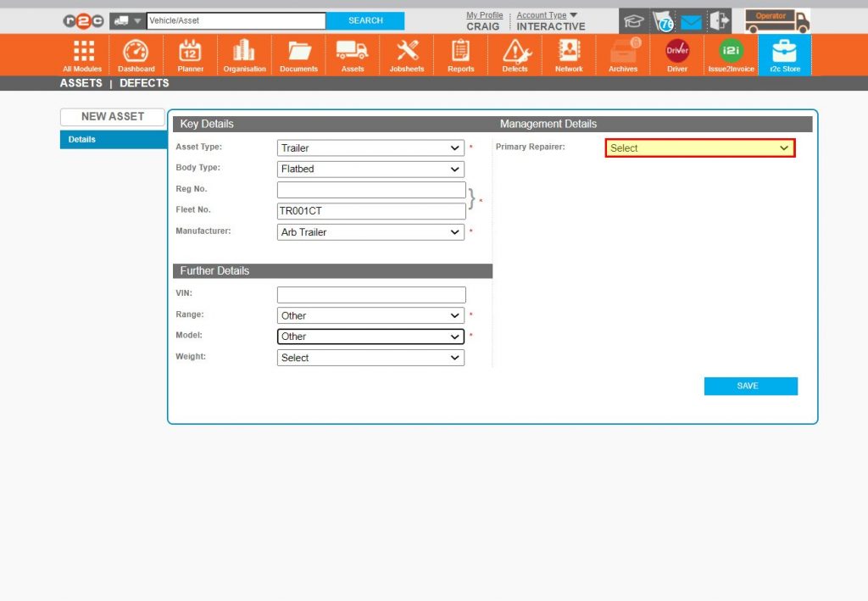
Task: Open the Network contacts icon
Action: coord(569,52)
